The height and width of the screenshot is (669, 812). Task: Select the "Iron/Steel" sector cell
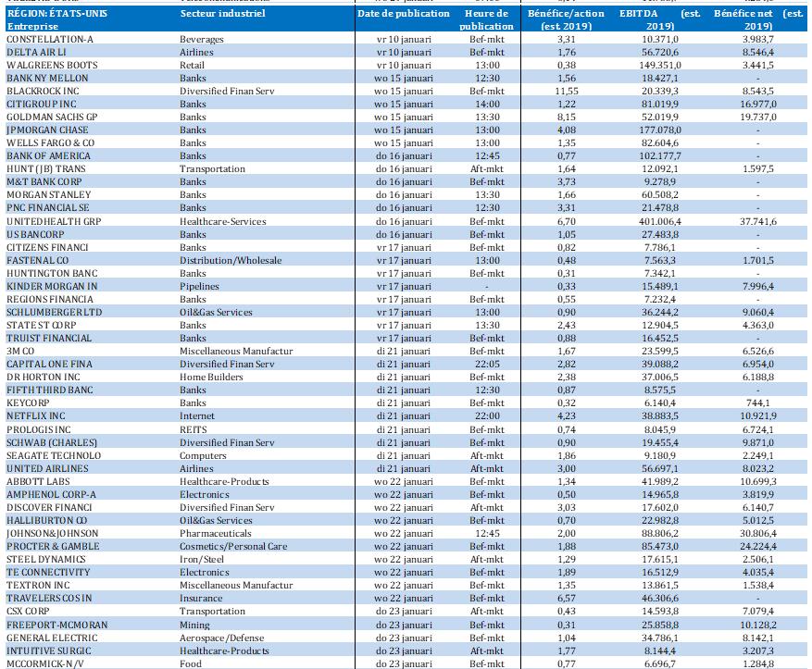(x=202, y=559)
